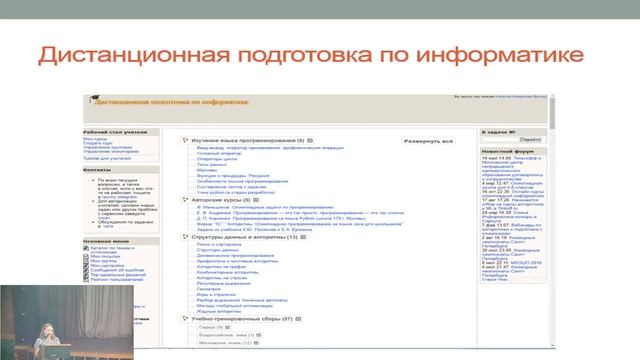Screen dimensions: 640x360
Task: Collapse the "Изучение языка программирования" tree node
Action: 185,140
